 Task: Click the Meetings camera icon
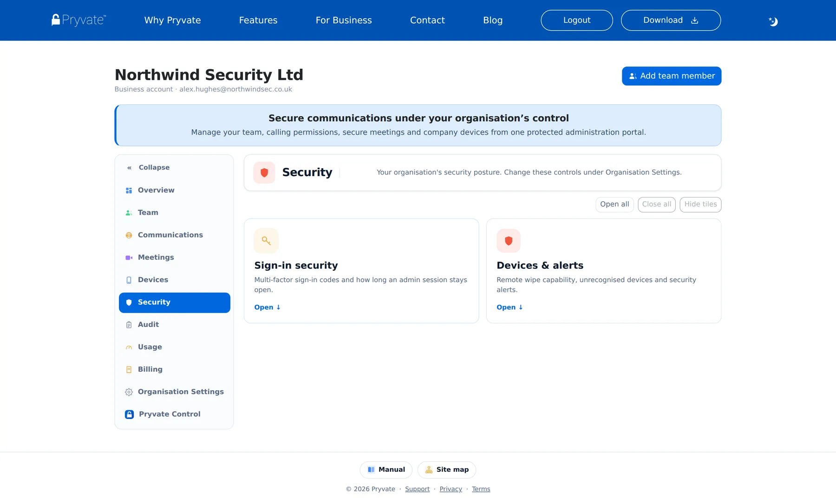point(129,258)
